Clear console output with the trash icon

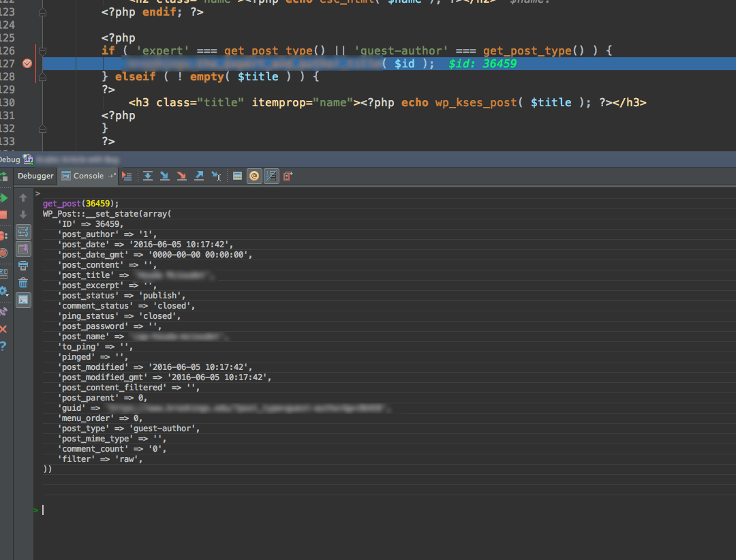tap(22, 283)
